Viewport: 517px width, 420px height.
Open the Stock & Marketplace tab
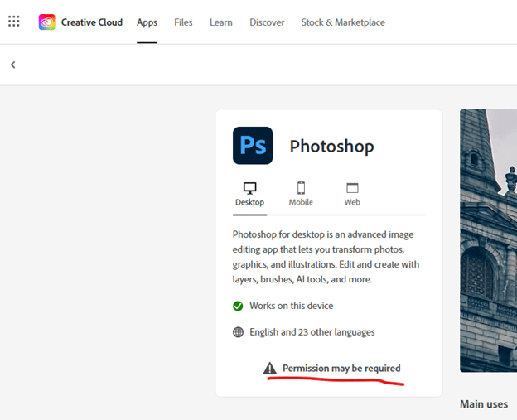343,22
